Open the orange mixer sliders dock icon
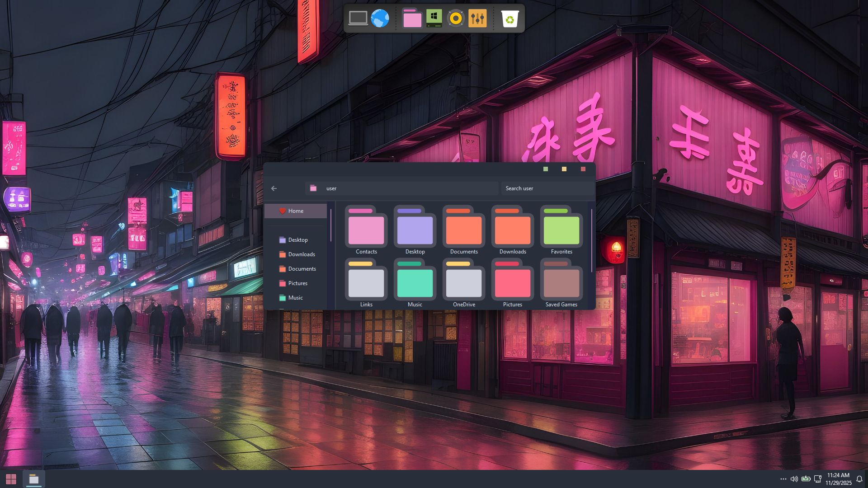The width and height of the screenshot is (868, 488). tap(477, 19)
